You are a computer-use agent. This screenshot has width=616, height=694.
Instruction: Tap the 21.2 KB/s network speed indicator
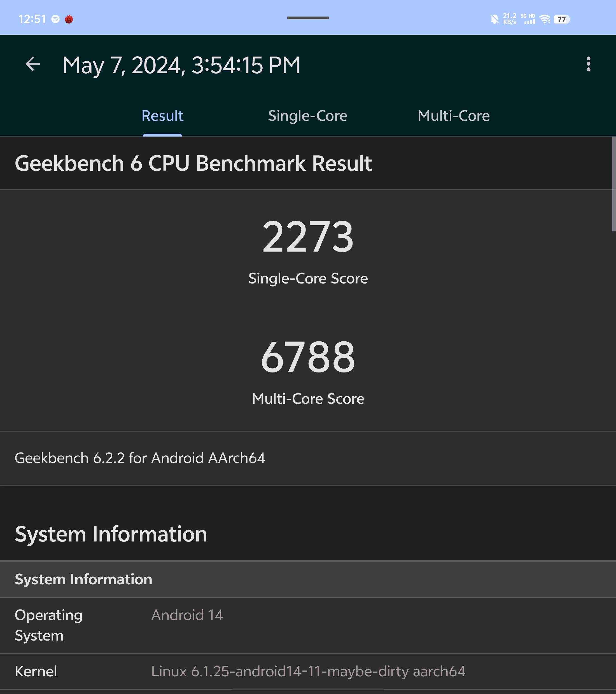point(509,19)
